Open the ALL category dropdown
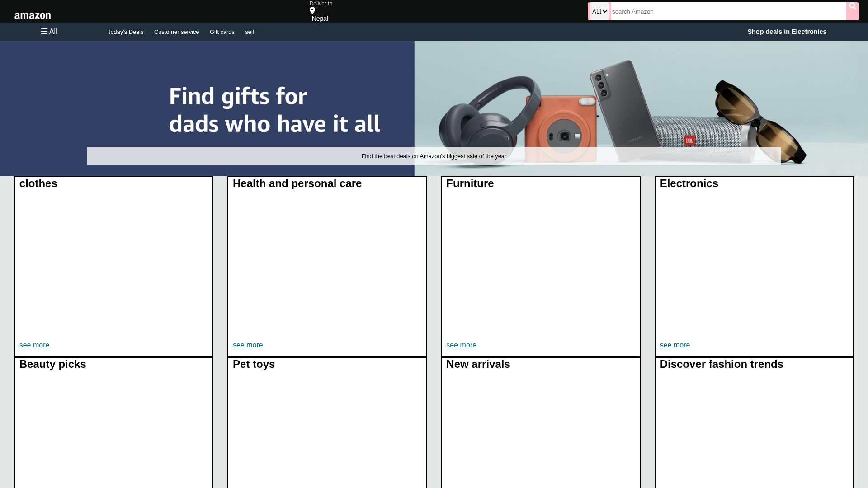Image resolution: width=868 pixels, height=488 pixels. point(599,12)
